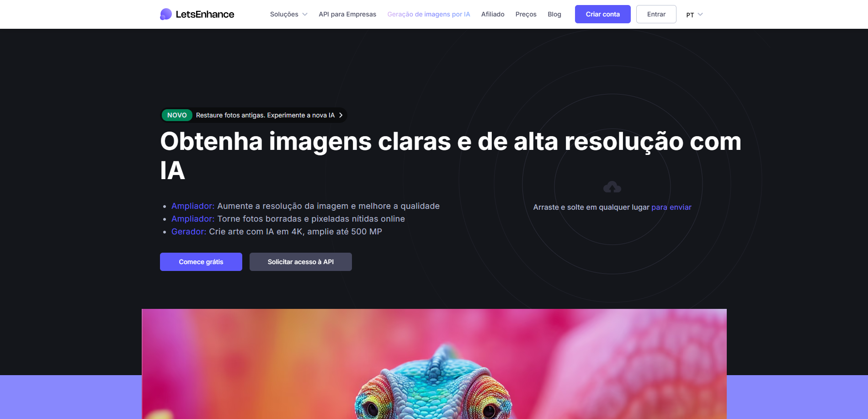The height and width of the screenshot is (419, 868).
Task: Click the para enviar upload link
Action: [671, 207]
